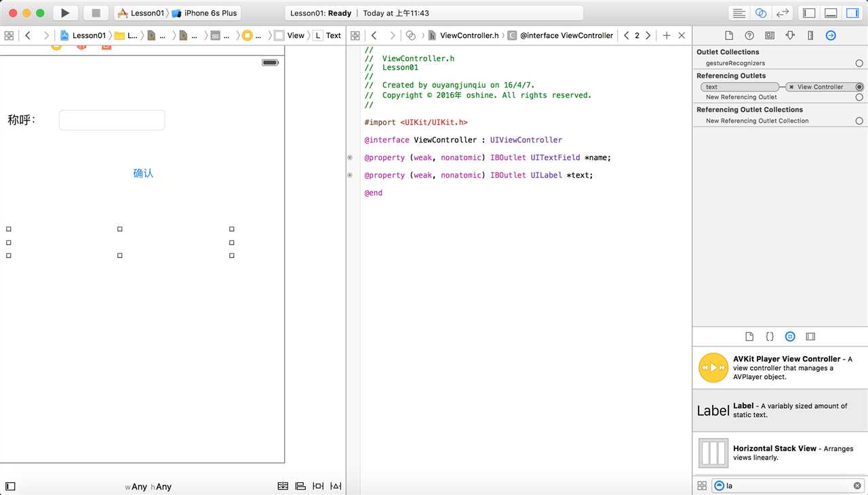868x495 pixels.
Task: Toggle the document outline at canvas bottom
Action: [x=10, y=486]
